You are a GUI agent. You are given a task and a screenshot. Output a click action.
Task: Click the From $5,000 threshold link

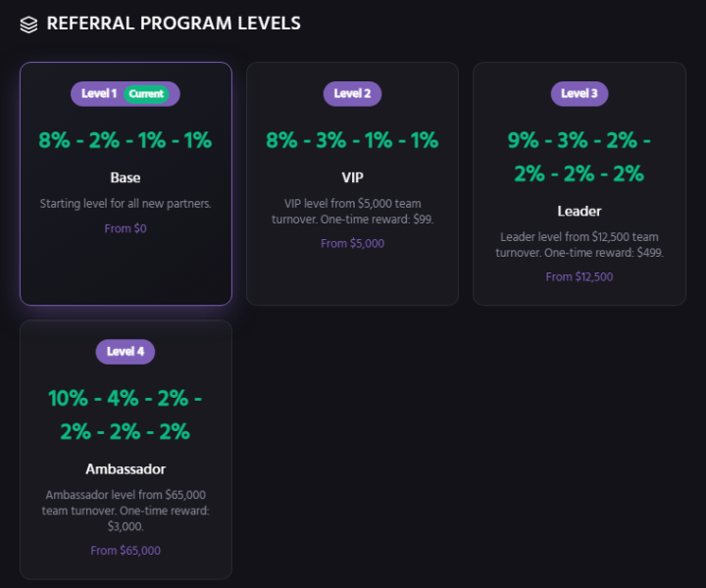352,243
